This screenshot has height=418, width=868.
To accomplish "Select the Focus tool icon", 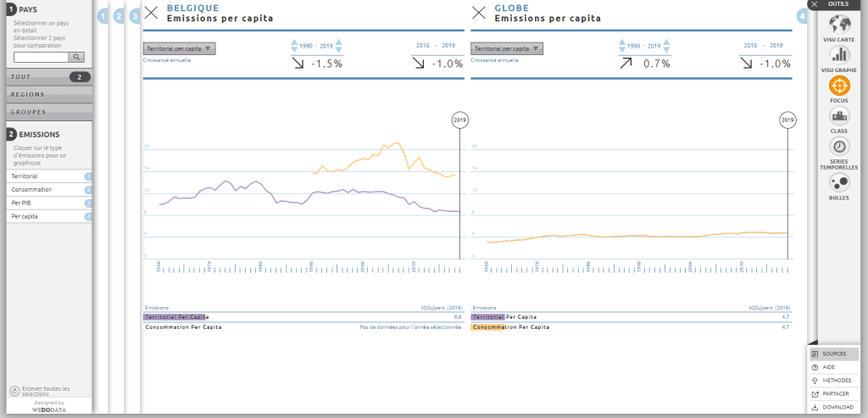I will [x=838, y=86].
